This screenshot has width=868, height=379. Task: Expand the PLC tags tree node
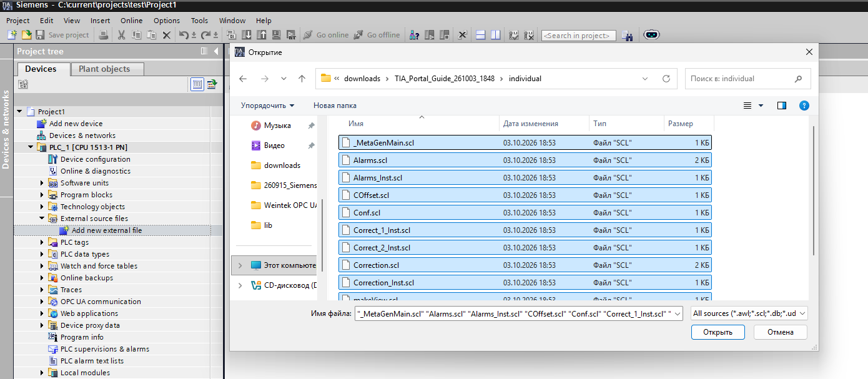[x=42, y=242]
